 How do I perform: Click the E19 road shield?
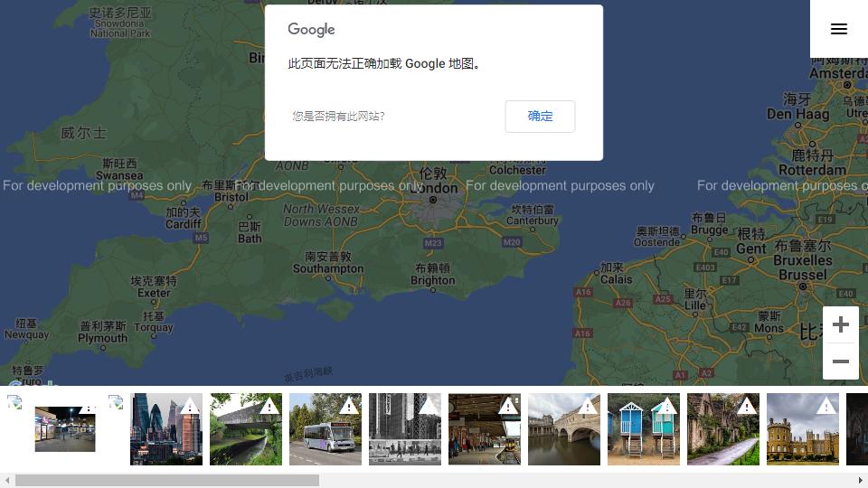tap(825, 219)
